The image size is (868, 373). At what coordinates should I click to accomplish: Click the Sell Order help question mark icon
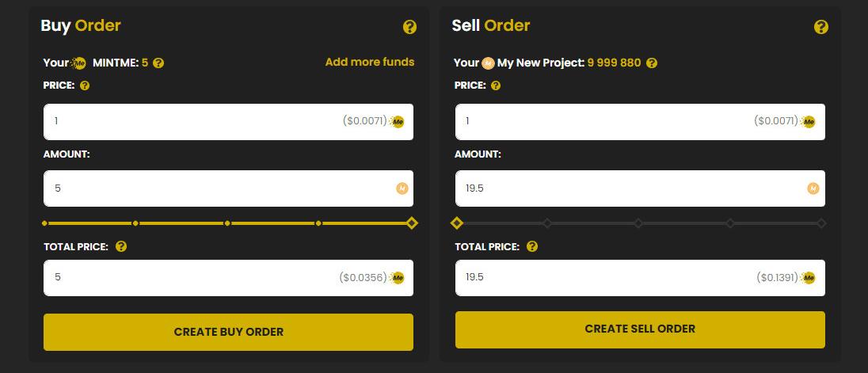[x=821, y=27]
